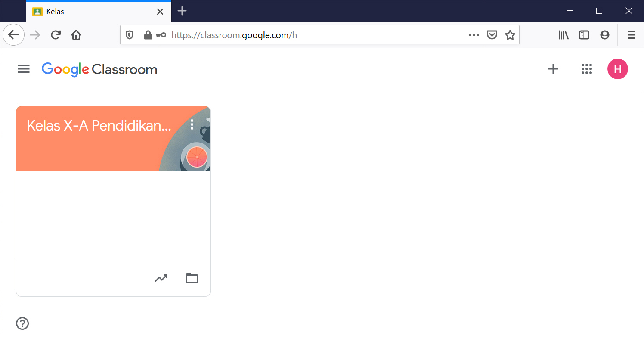Image resolution: width=644 pixels, height=345 pixels.
Task: Go to the browser home page
Action: pyautogui.click(x=76, y=35)
